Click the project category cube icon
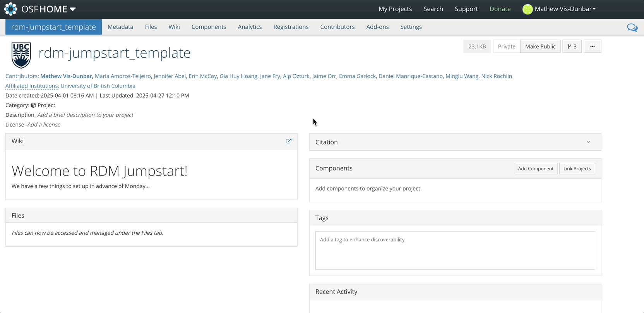Viewport: 644px width, 313px height. [x=33, y=105]
